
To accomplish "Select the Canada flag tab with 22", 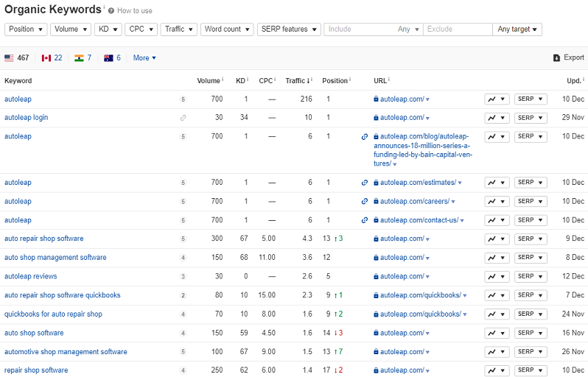I will tap(52, 57).
